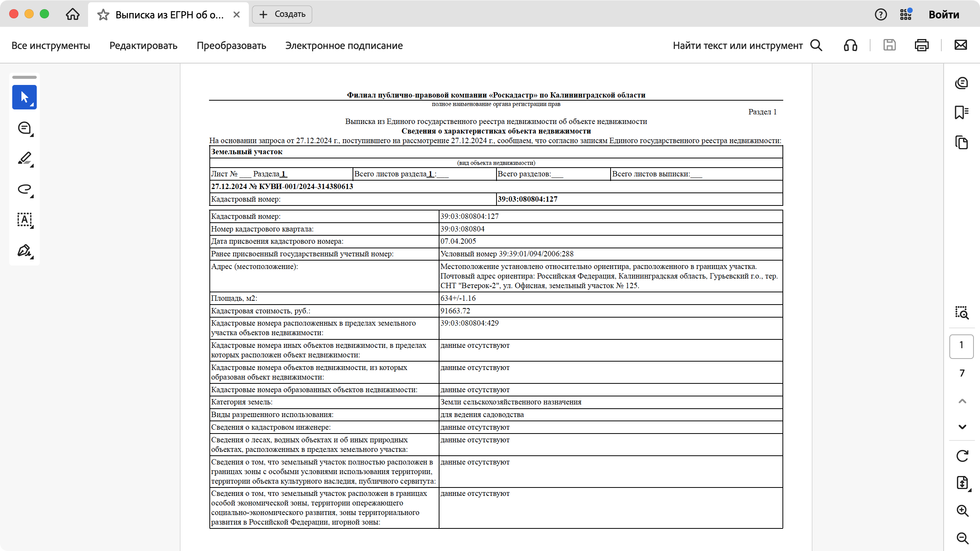This screenshot has height=551, width=980.
Task: Go to previous page with up chevron
Action: tap(962, 401)
